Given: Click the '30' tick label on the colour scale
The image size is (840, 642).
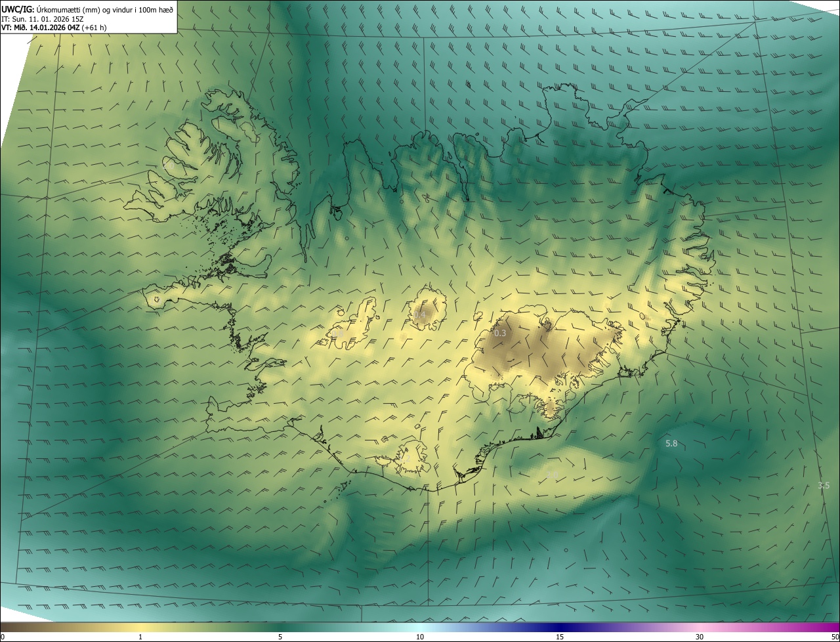Looking at the screenshot, I should [x=700, y=637].
